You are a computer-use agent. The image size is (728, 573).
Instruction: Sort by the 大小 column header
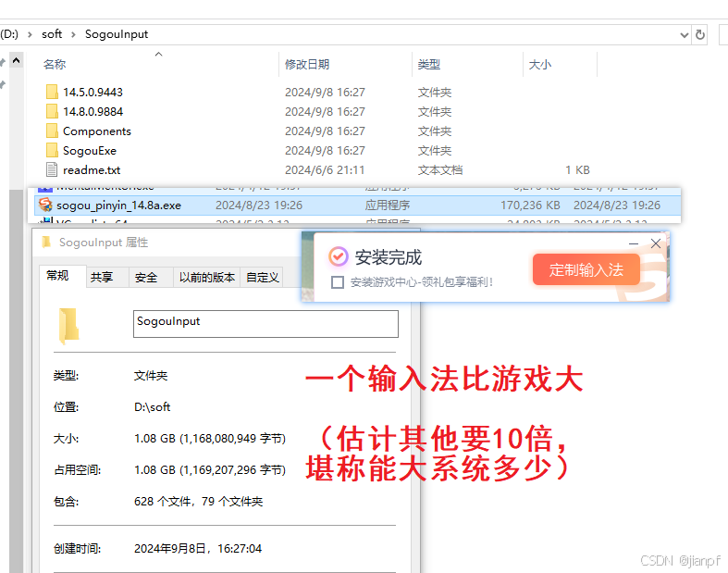[539, 64]
